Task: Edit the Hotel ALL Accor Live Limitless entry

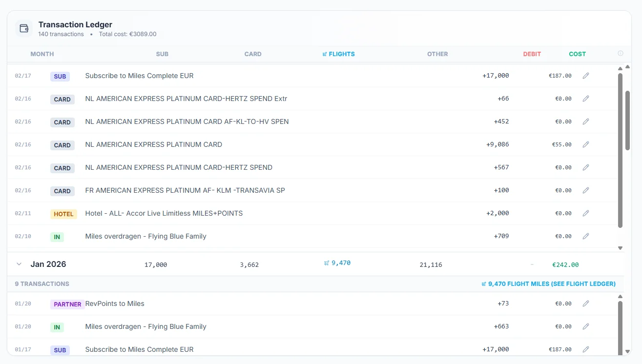Action: pyautogui.click(x=585, y=213)
